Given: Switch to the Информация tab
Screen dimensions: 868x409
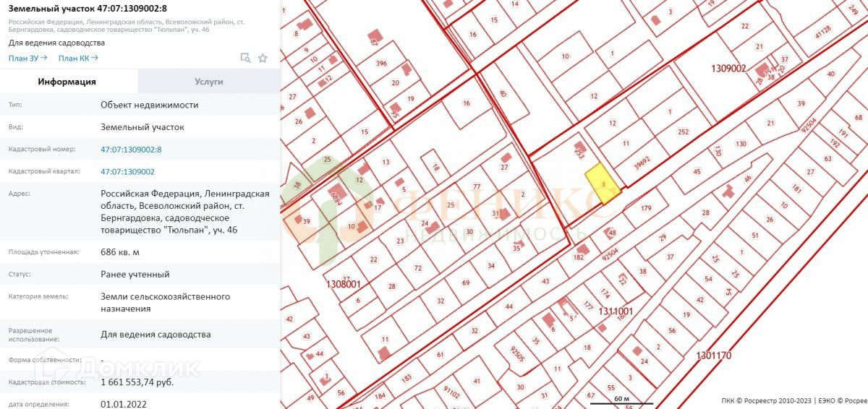Looking at the screenshot, I should click(x=67, y=82).
